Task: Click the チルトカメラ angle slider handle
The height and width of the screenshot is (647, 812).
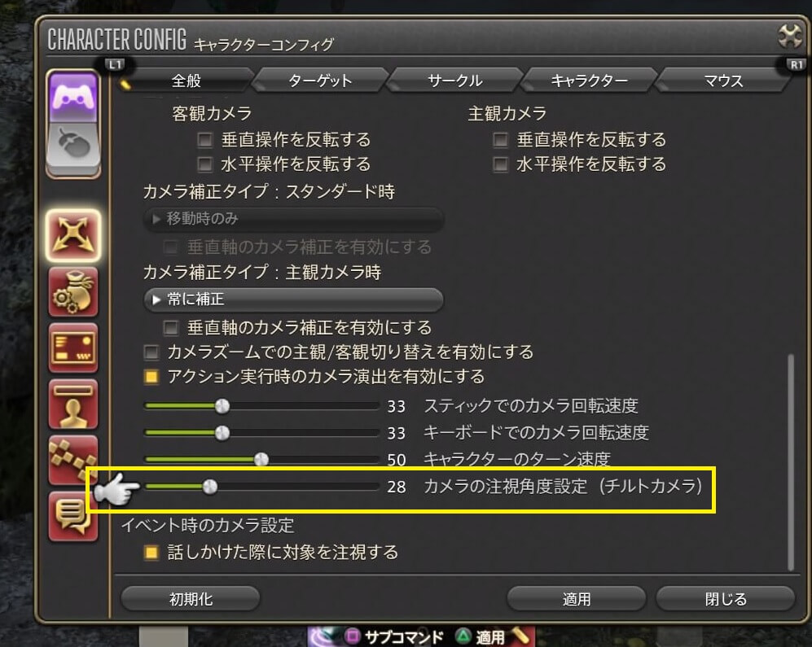Action: click(210, 487)
